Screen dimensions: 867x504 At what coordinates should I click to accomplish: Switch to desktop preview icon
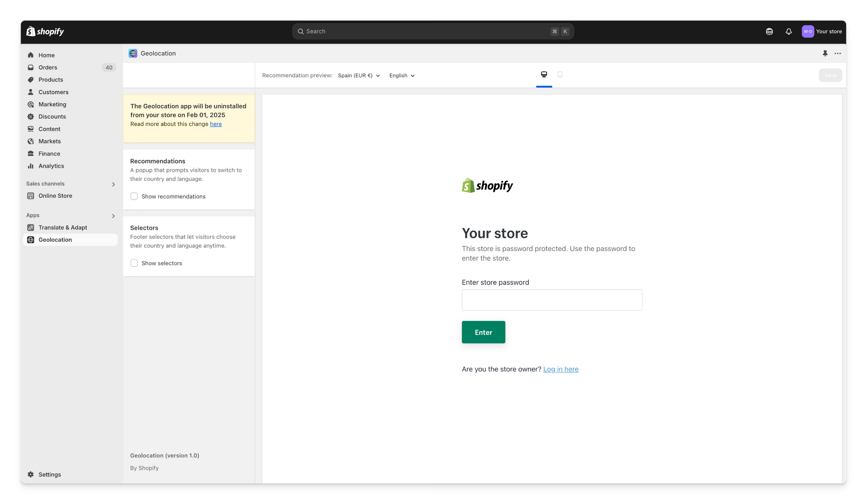[x=544, y=74]
